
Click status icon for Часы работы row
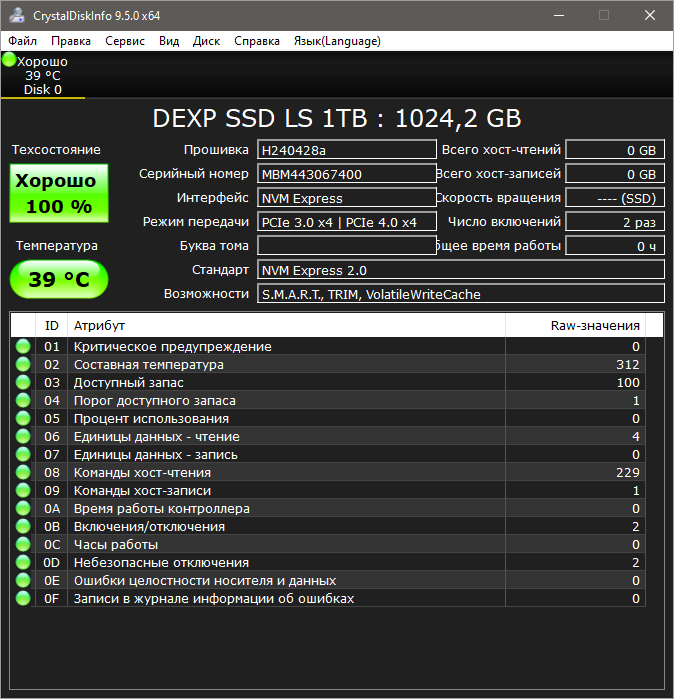click(x=23, y=545)
